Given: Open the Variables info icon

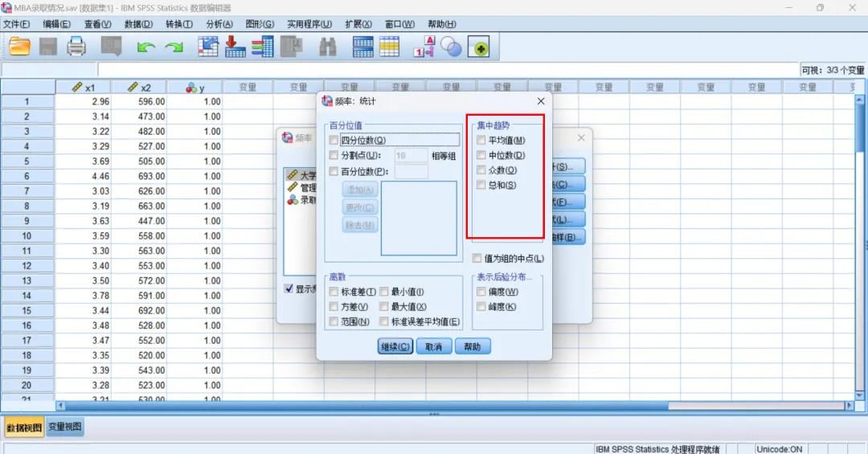Looking at the screenshot, I should 263,47.
